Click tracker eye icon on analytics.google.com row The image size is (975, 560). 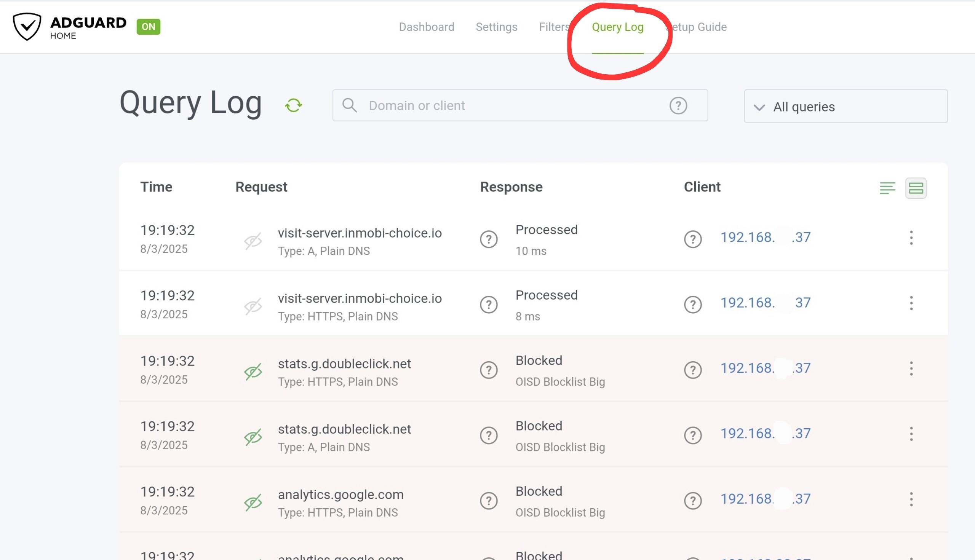253,503
